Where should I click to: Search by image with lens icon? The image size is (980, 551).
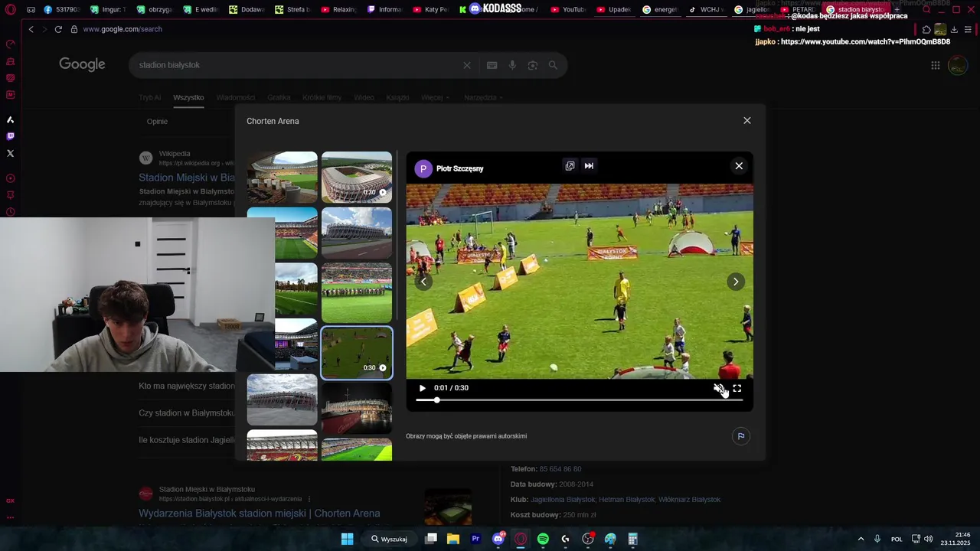(x=533, y=65)
